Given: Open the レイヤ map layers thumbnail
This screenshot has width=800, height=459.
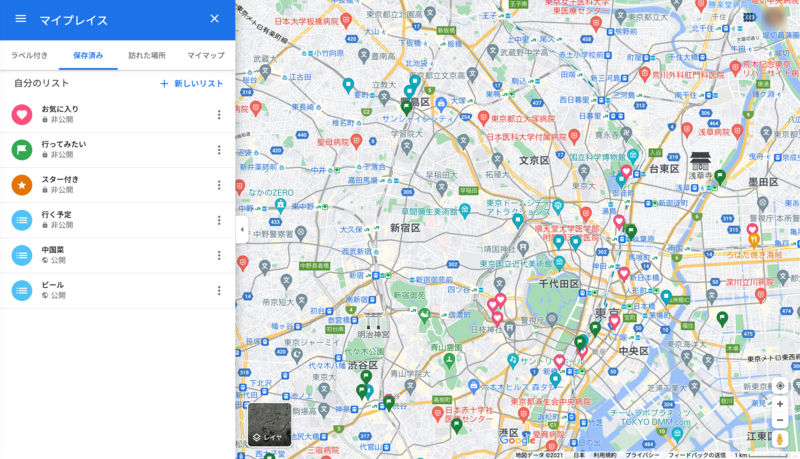Looking at the screenshot, I should 269,424.
